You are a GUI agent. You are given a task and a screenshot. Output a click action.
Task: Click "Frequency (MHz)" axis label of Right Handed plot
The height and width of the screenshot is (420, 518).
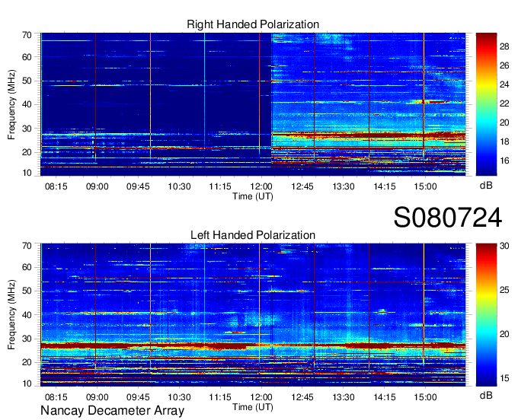pyautogui.click(x=11, y=104)
